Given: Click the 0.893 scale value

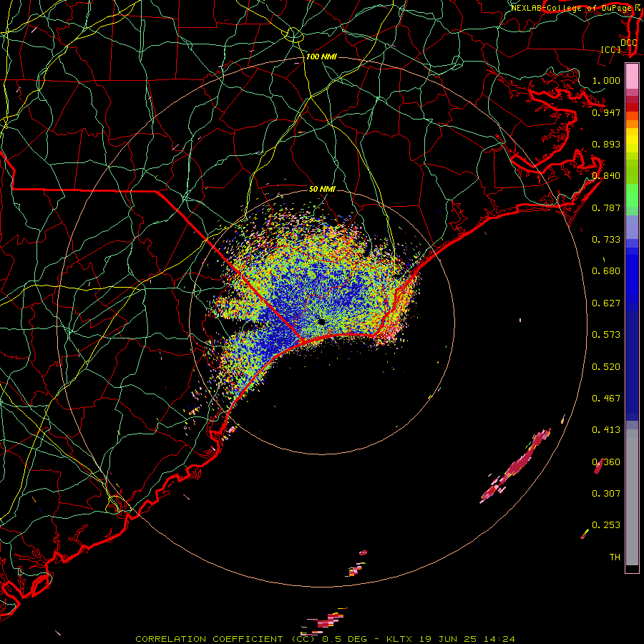Looking at the screenshot, I should point(606,144).
